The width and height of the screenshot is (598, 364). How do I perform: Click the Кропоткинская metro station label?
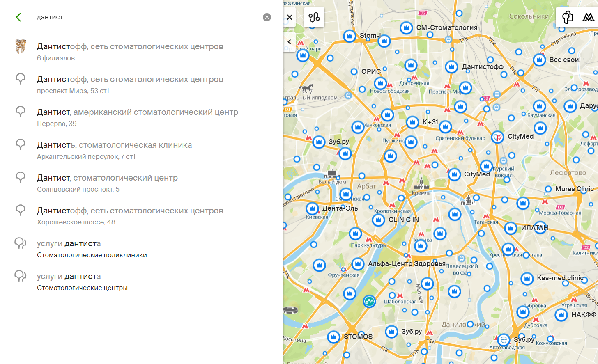coord(392,211)
